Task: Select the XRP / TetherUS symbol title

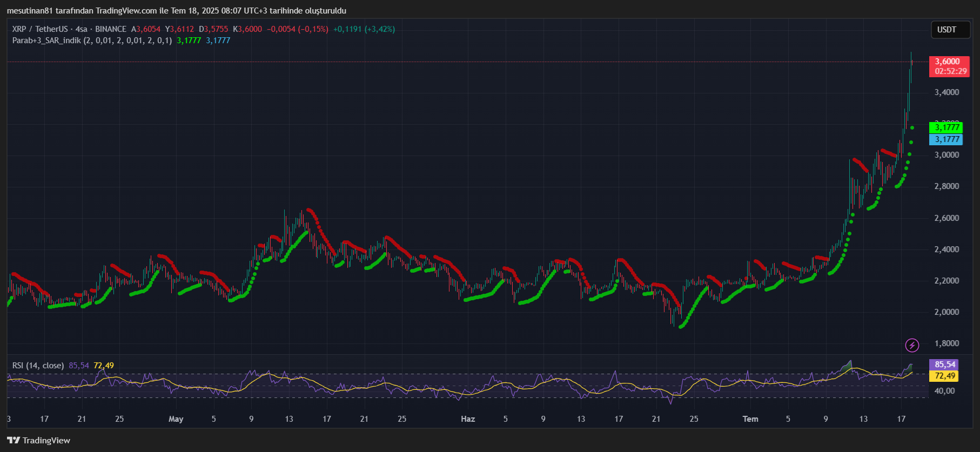Action: coord(40,29)
